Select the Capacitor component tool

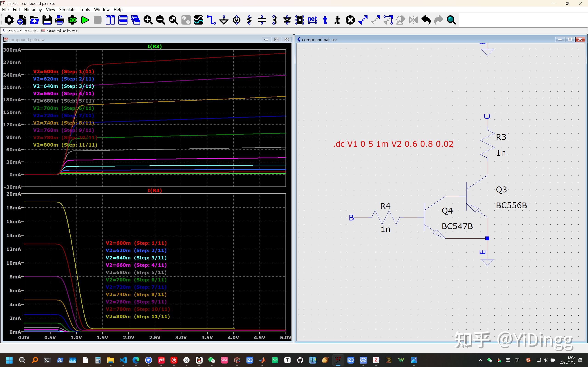262,20
